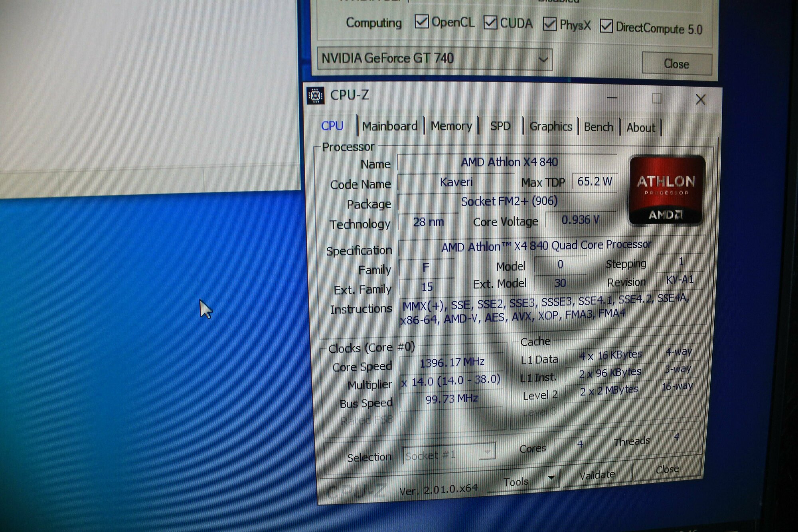Minimize the CPU-Z window
This screenshot has height=532, width=798.
pyautogui.click(x=612, y=98)
